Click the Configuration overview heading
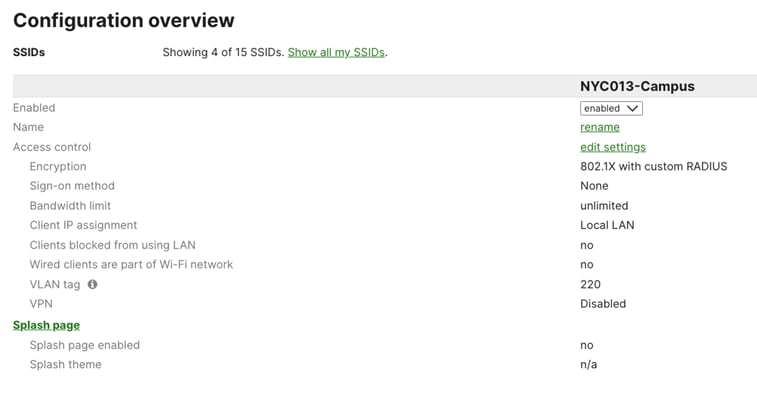This screenshot has width=757, height=396. pyautogui.click(x=124, y=20)
